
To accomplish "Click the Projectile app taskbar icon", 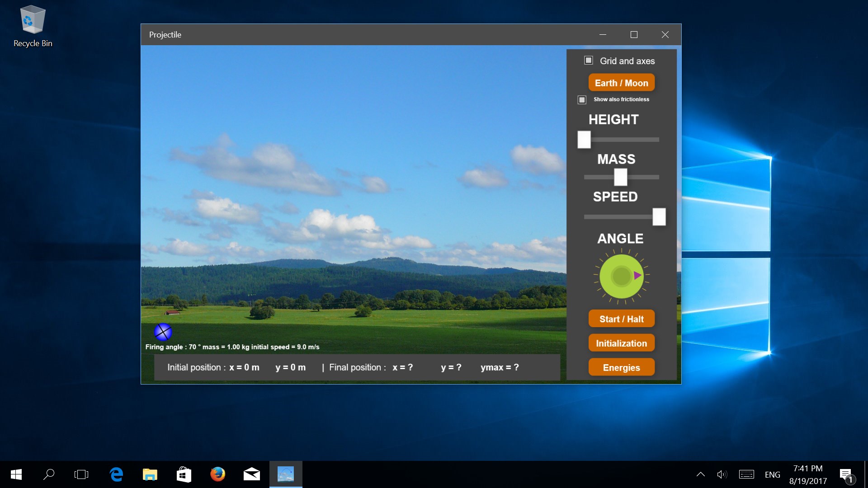I will pyautogui.click(x=285, y=474).
